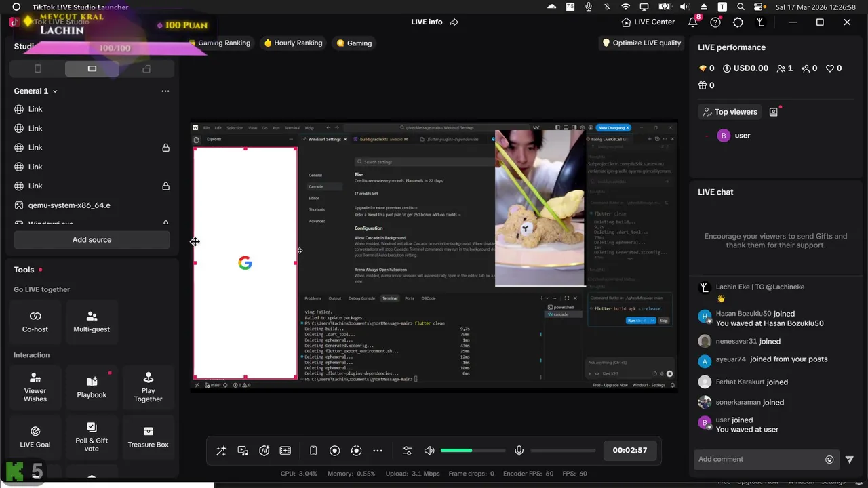Viewport: 868px width, 488px height.
Task: Open the three-dot menu beside General 1
Action: (165, 91)
